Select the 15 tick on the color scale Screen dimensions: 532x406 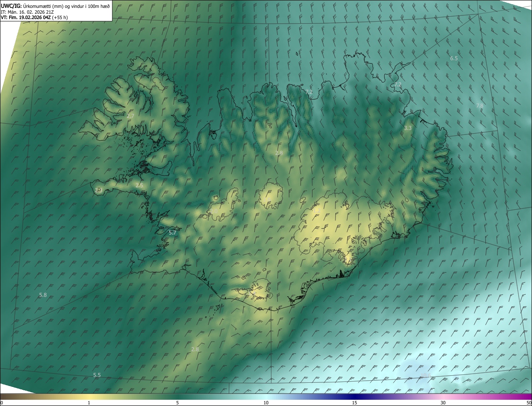[355, 403]
